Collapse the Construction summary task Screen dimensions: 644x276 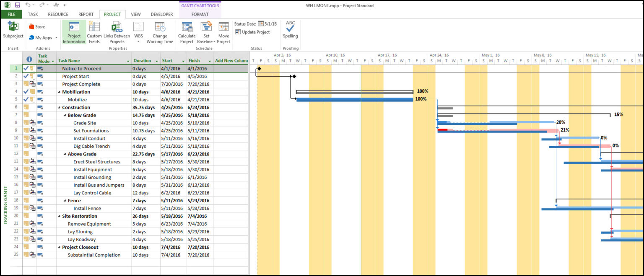tap(59, 107)
